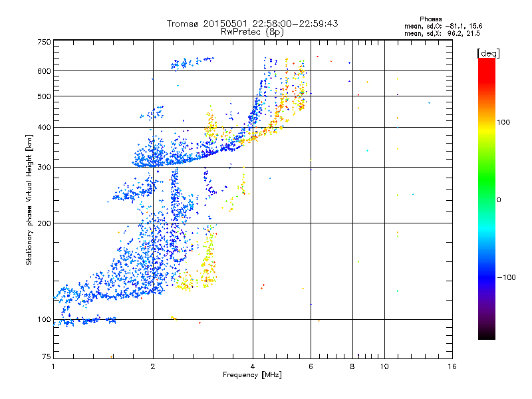Click the y-axis '200' tick label
This screenshot has height=399, width=532.
(x=44, y=223)
